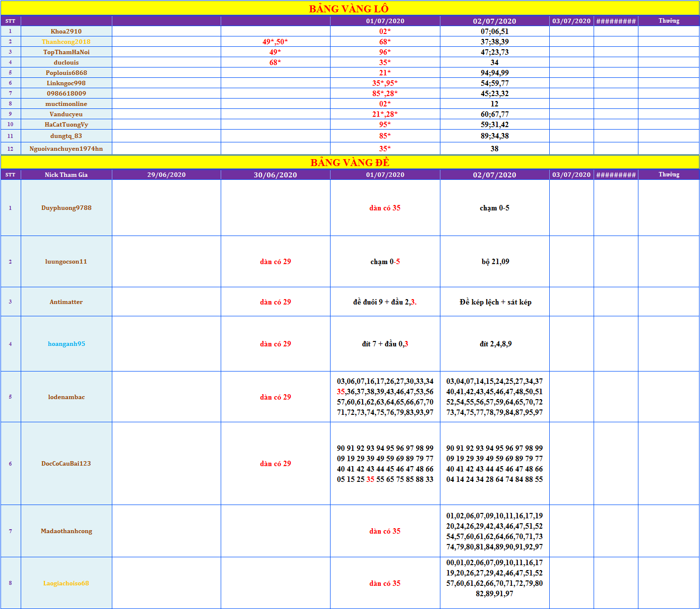Click the Linkngoc998 name cell
This screenshot has width=700, height=609.
click(67, 83)
